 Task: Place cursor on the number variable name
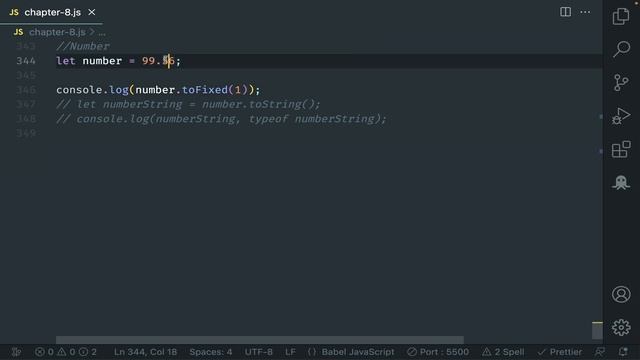click(102, 61)
